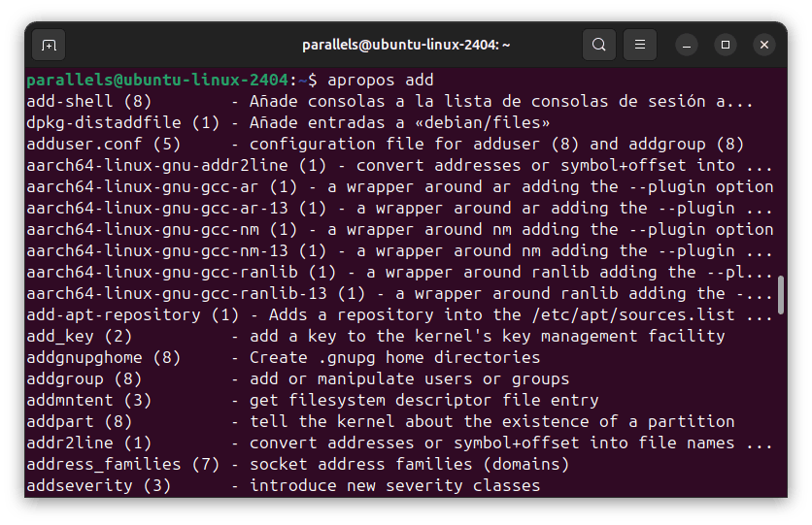Select the adduser.conf (5) entry
This screenshot has width=812, height=525.
[x=386, y=144]
